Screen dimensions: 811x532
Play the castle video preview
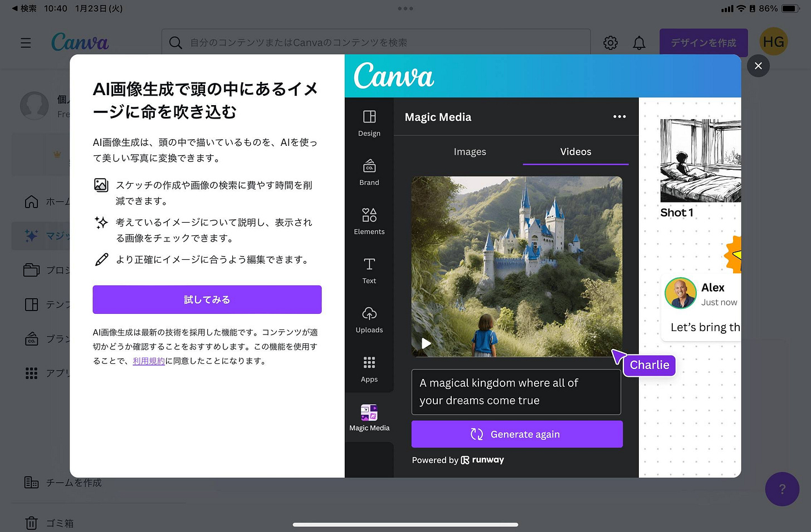coord(426,343)
